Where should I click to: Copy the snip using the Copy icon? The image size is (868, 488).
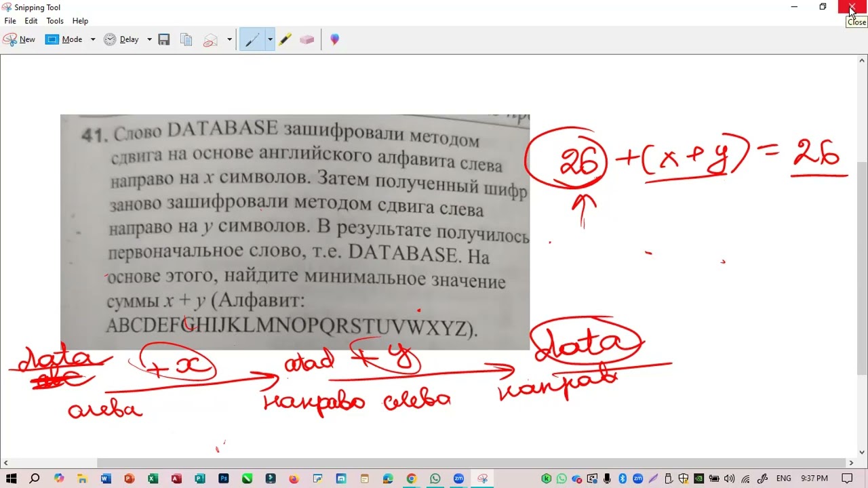186,39
